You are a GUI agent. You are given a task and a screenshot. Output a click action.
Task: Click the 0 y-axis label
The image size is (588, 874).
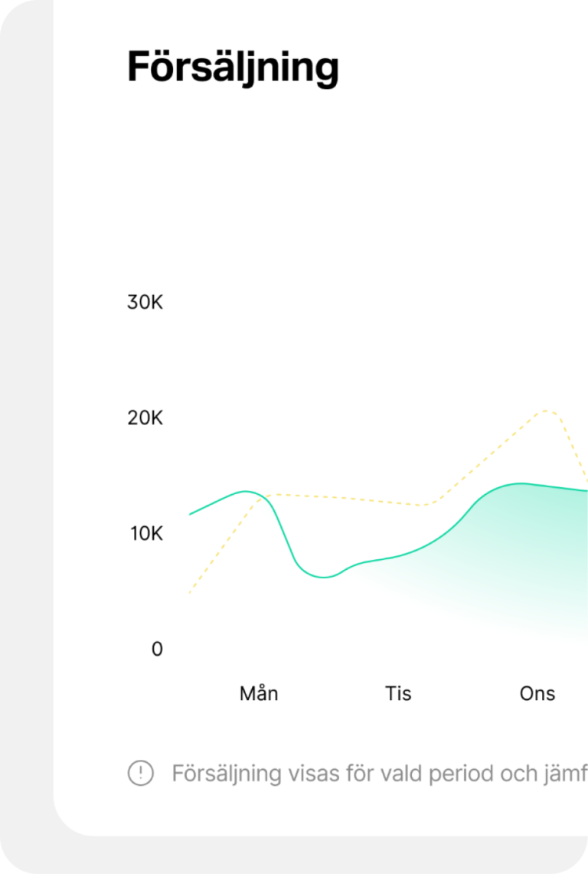pos(157,649)
